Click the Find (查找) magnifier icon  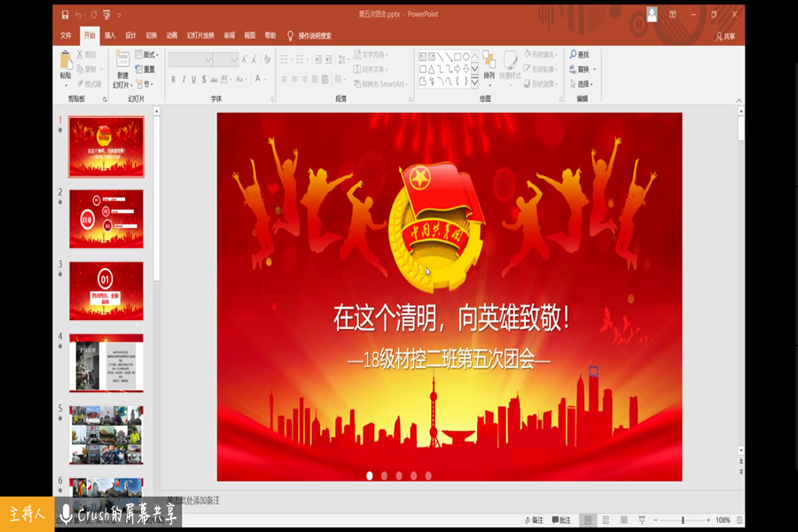[574, 54]
